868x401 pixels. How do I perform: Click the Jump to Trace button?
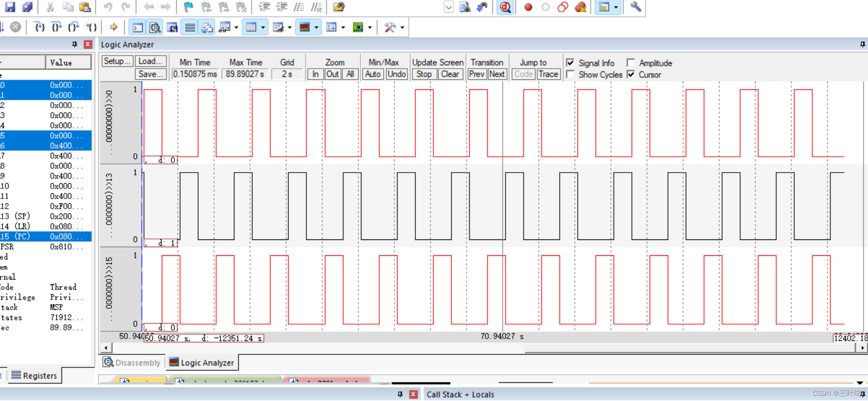(x=548, y=74)
